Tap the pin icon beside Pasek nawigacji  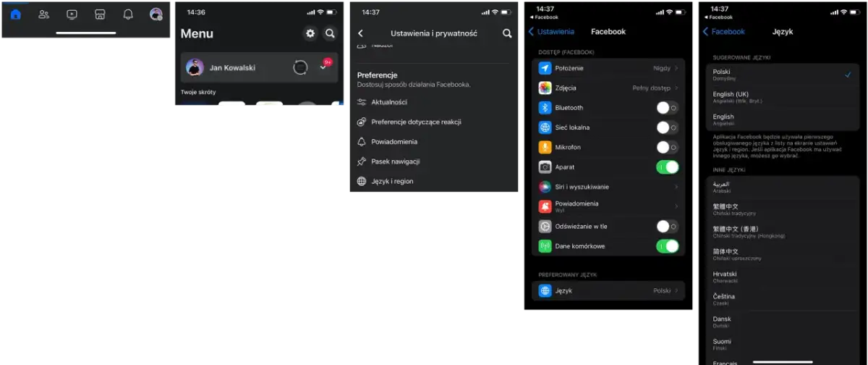coord(362,161)
